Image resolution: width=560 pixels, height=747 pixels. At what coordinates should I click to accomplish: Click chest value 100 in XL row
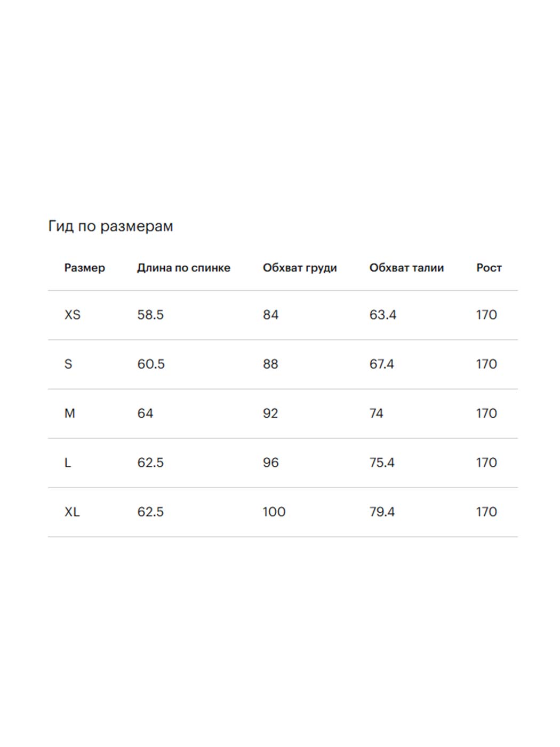(274, 512)
